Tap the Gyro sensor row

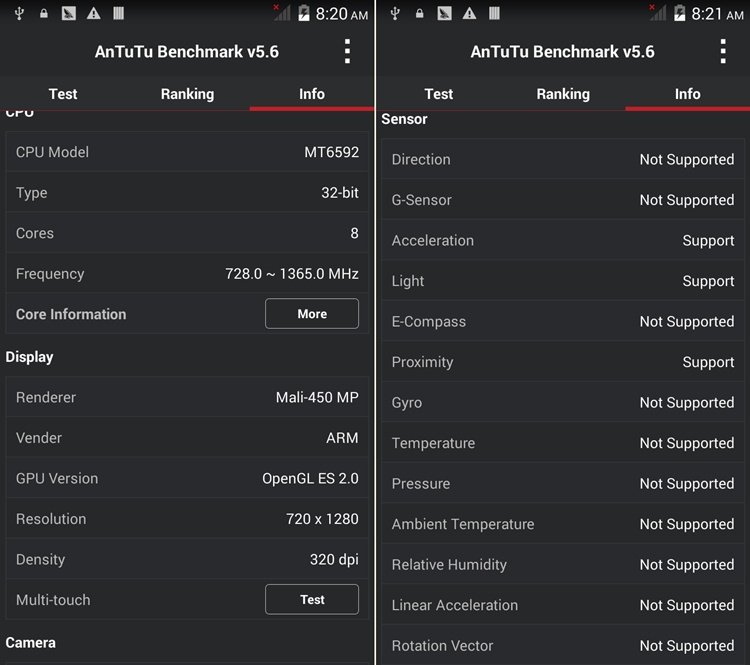click(563, 403)
